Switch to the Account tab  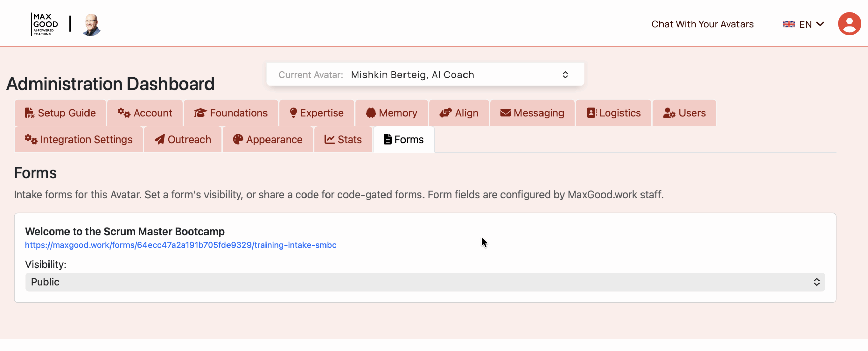pos(145,113)
